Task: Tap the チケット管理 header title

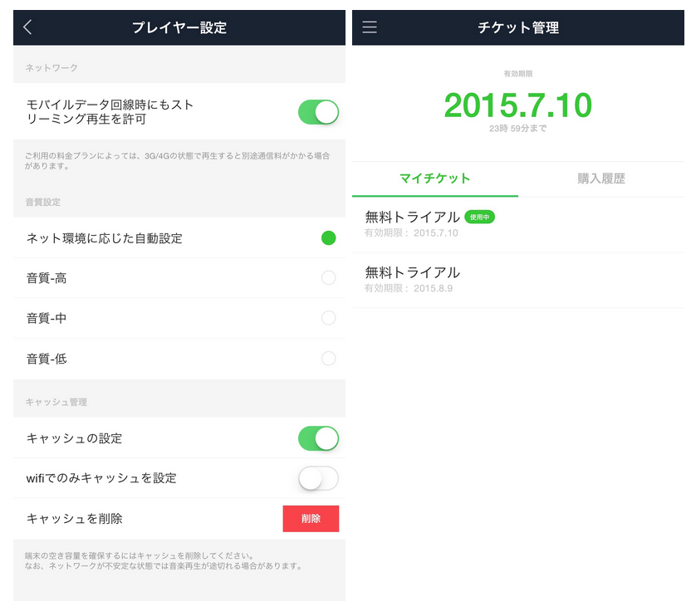Action: click(517, 27)
